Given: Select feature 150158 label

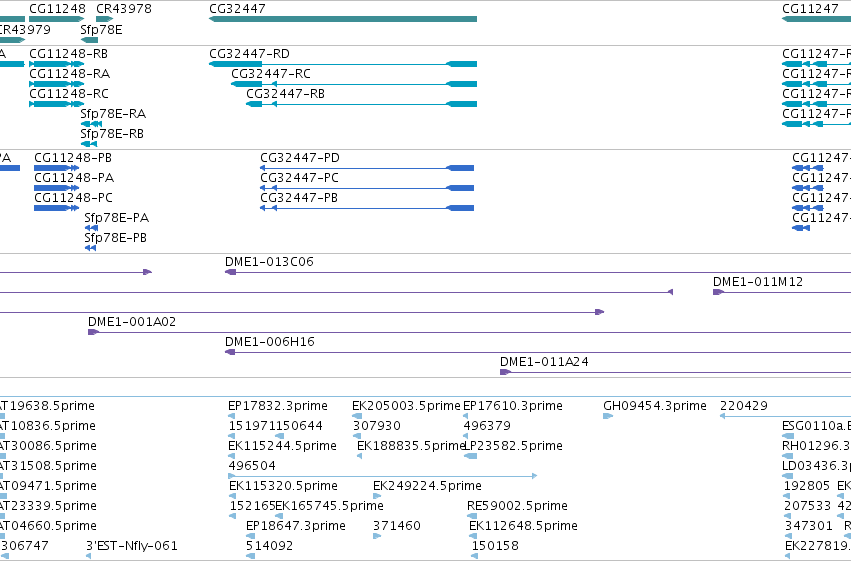Looking at the screenshot, I should pos(495,546).
